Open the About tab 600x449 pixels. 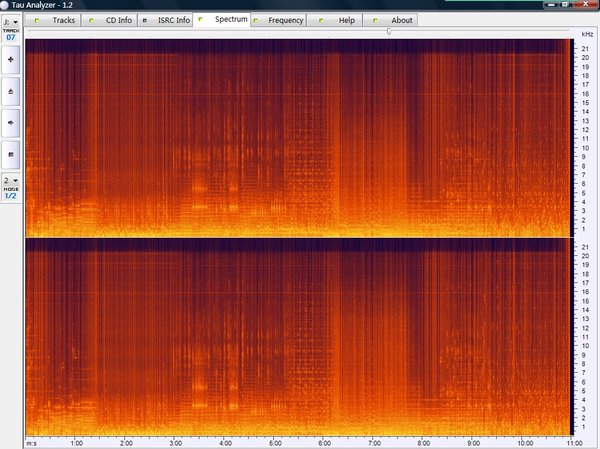point(390,20)
